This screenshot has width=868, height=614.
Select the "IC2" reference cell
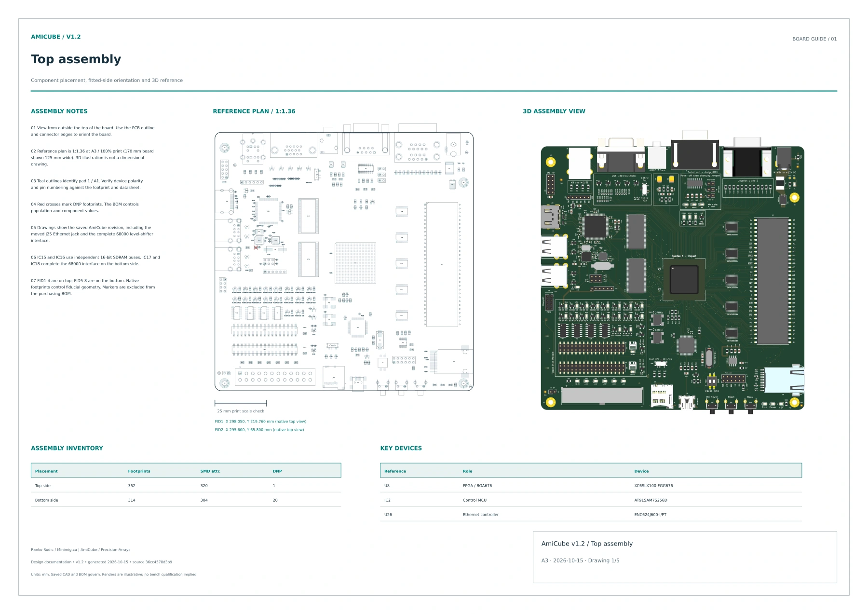pos(387,501)
